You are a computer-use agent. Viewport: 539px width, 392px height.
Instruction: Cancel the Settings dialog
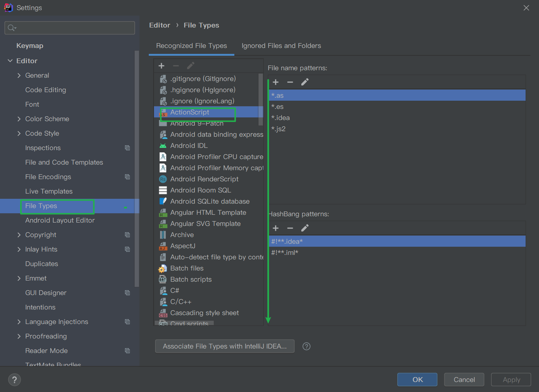coord(464,380)
